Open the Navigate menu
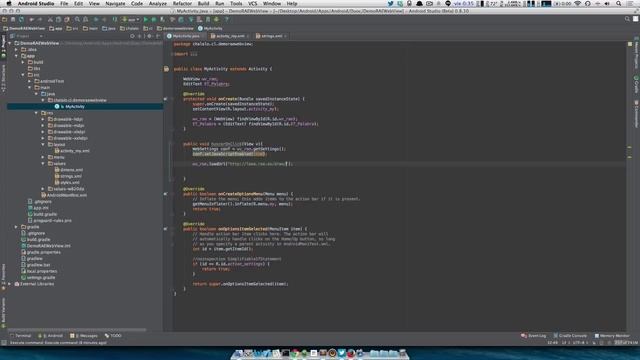 tap(116, 4)
